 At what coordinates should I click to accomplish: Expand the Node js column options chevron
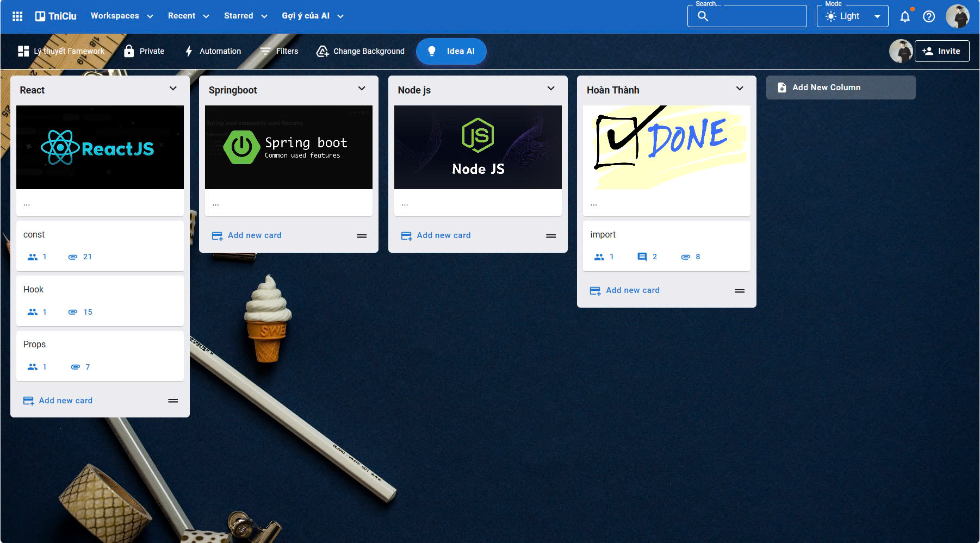point(551,89)
